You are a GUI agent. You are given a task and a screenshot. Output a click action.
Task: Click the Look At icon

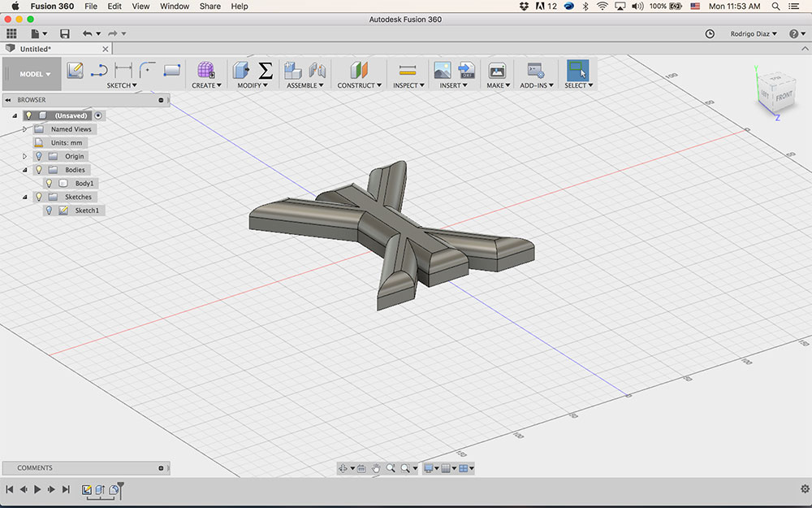click(361, 469)
